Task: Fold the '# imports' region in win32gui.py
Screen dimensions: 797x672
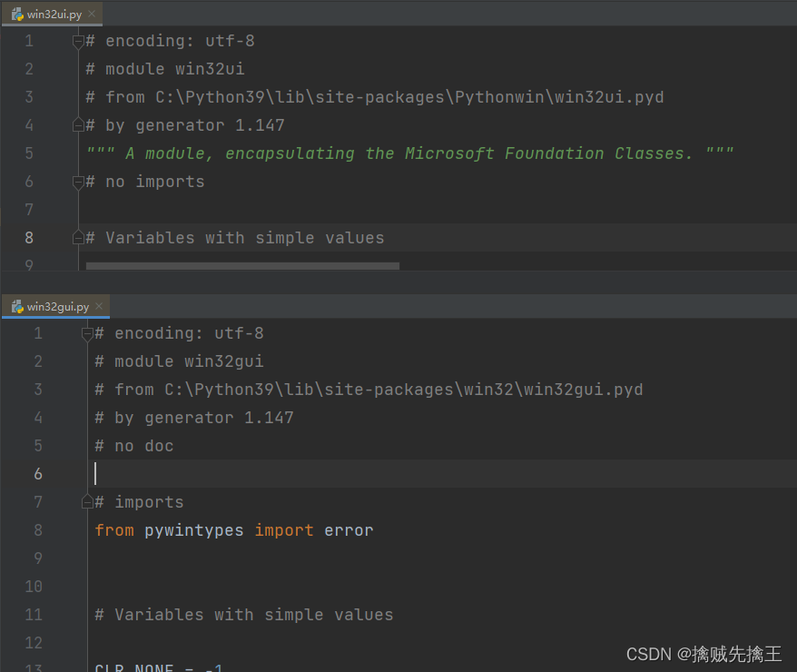Action: tap(87, 502)
